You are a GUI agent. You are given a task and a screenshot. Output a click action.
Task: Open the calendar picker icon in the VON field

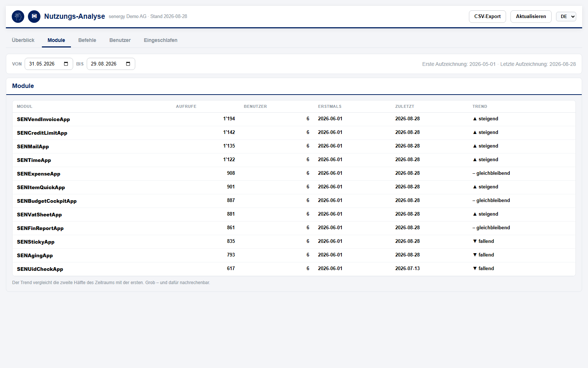(66, 64)
